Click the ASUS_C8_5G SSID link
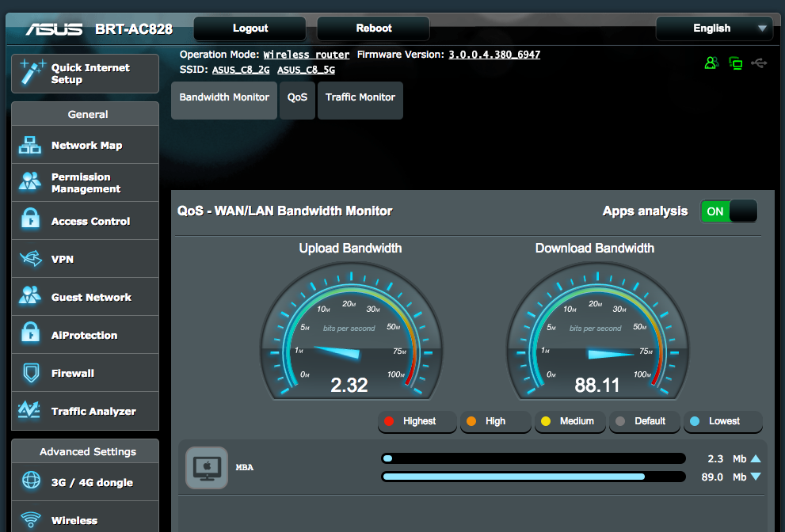The image size is (785, 532). [306, 70]
